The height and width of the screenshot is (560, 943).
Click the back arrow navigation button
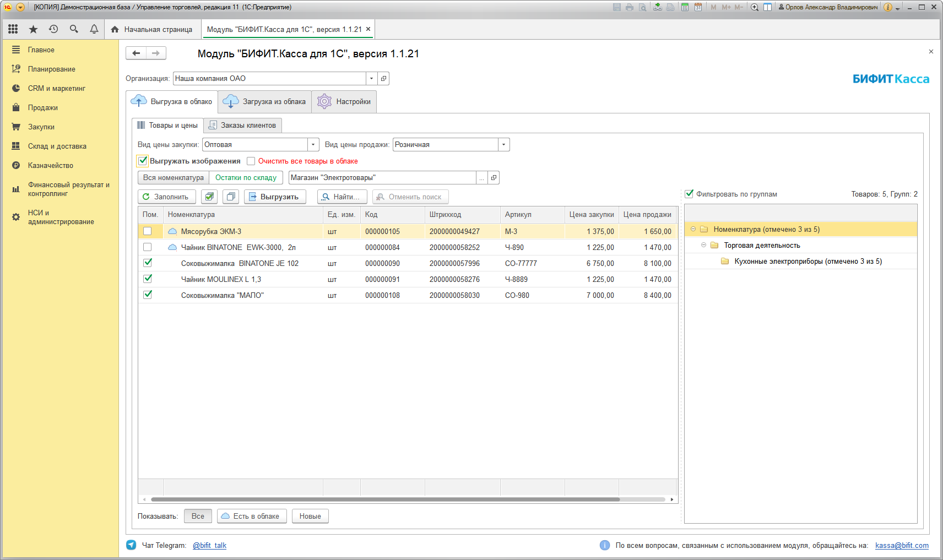136,53
